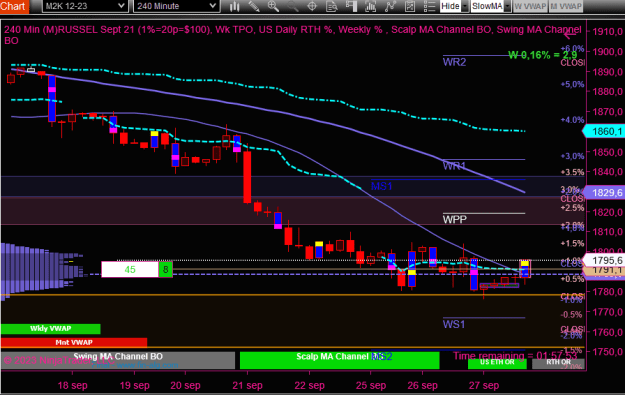Click the large red candle on 21 sep
This screenshot has height=395, width=625.
(x=247, y=177)
